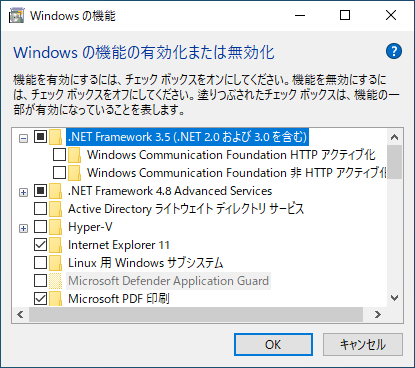The height and width of the screenshot is (368, 415).
Task: Collapse the .NET Framework 3.5 tree node
Action: pos(23,138)
